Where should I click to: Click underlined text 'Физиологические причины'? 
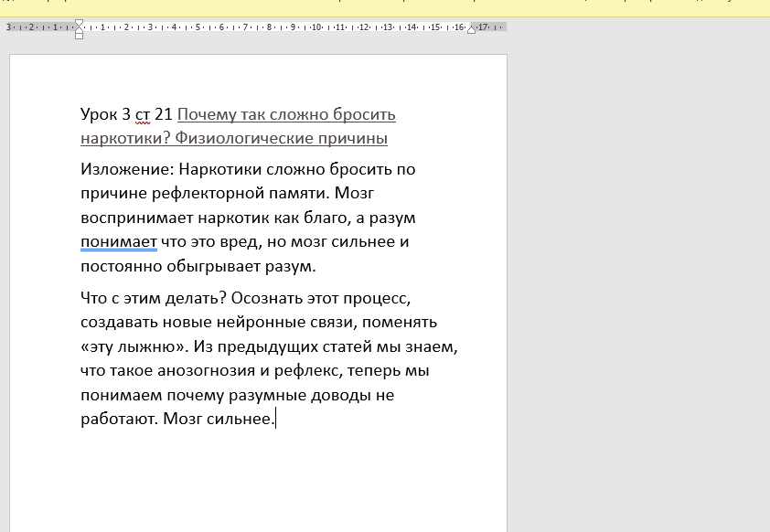point(281,138)
